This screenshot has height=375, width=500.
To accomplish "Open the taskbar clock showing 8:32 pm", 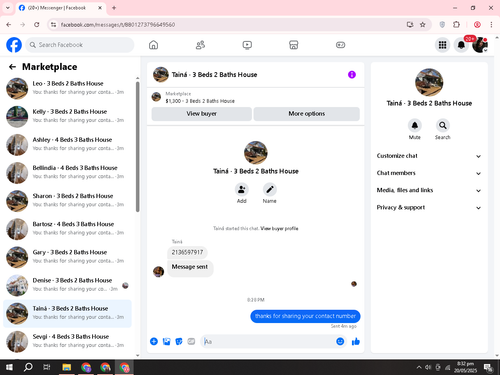I will [465, 367].
